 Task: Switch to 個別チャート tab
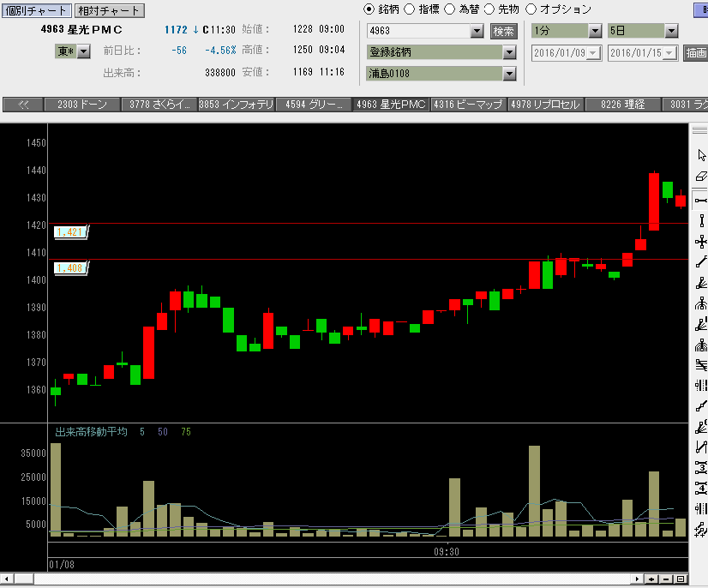click(x=37, y=10)
